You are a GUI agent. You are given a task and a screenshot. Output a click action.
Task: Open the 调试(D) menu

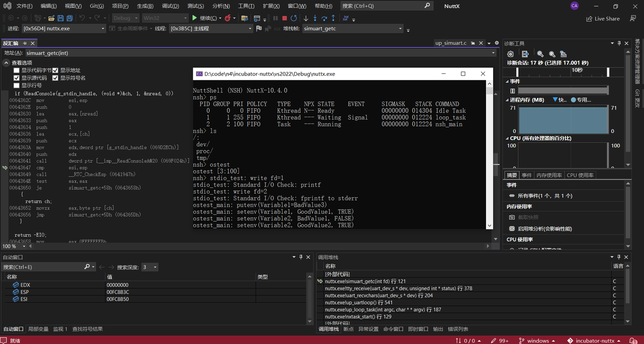point(171,6)
